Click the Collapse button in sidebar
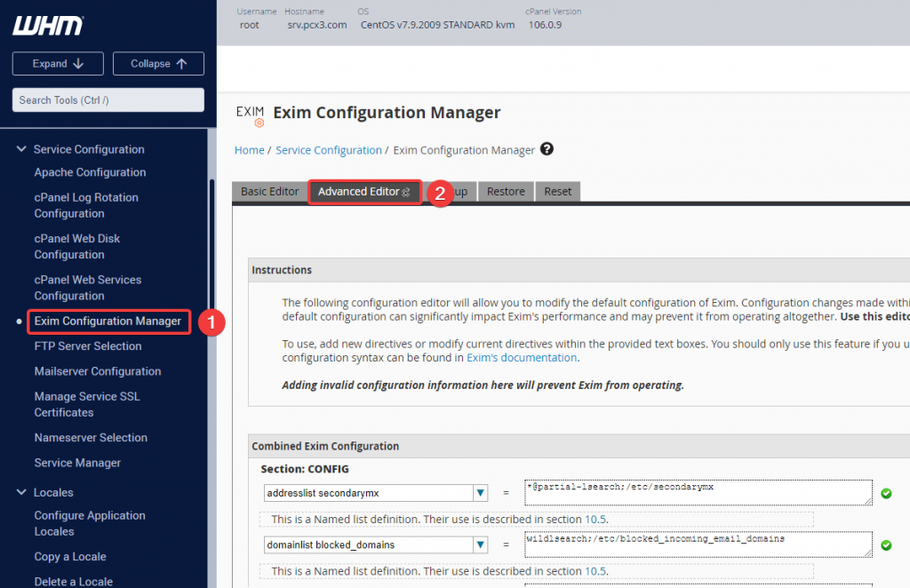The width and height of the screenshot is (910, 588). click(158, 64)
